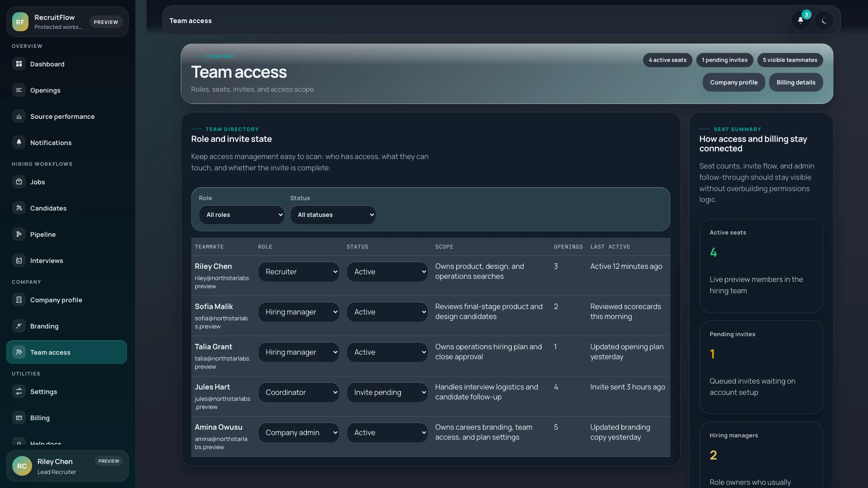This screenshot has width=868, height=488.
Task: Click the Company profile button in header
Action: 734,82
